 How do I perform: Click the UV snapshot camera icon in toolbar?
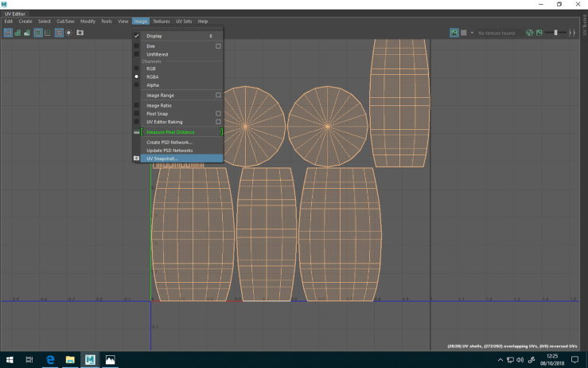tap(80, 33)
